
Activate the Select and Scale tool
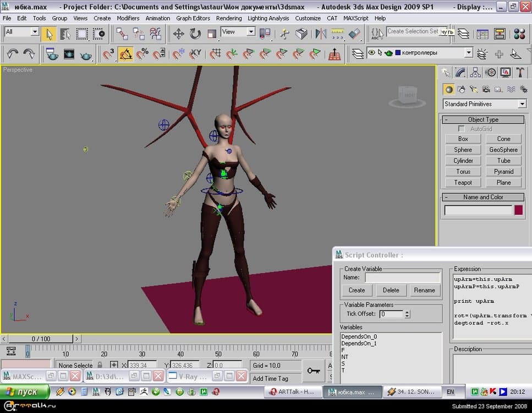[x=212, y=34]
